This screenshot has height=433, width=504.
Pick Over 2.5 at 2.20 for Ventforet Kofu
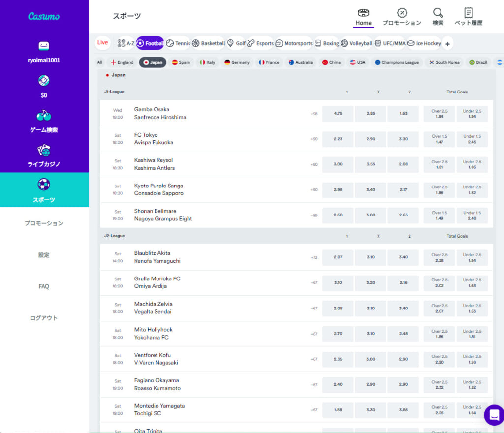[x=439, y=359]
